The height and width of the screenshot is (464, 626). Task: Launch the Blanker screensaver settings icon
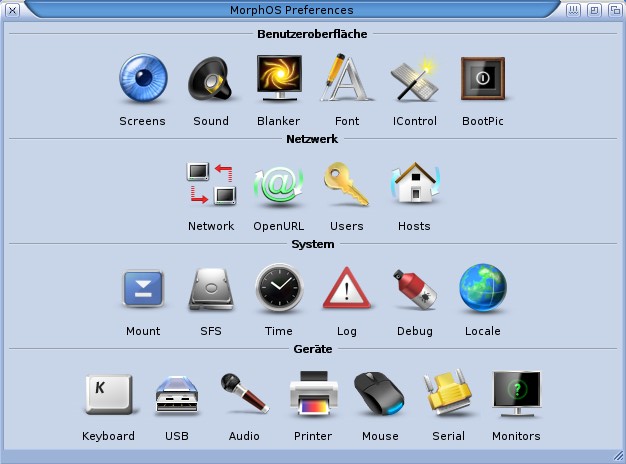point(279,78)
